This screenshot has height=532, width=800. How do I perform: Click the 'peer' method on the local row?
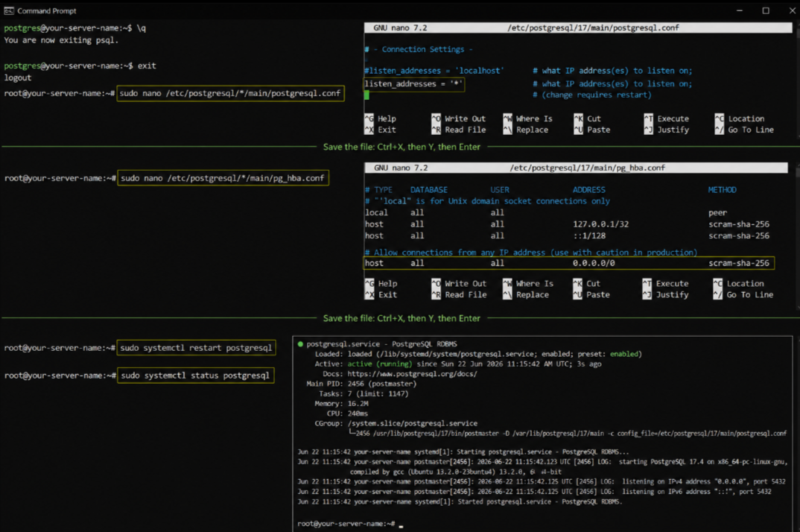717,213
